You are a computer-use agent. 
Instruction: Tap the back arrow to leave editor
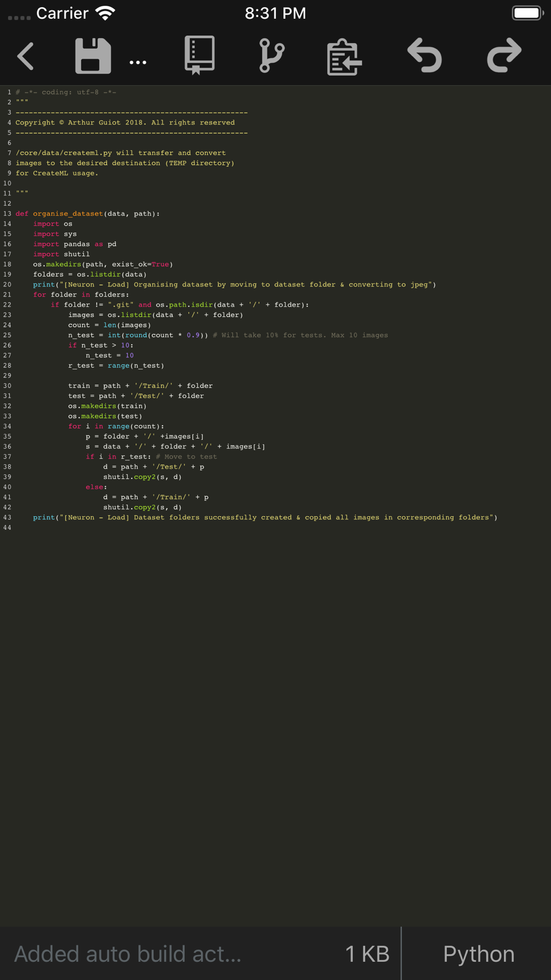point(26,56)
